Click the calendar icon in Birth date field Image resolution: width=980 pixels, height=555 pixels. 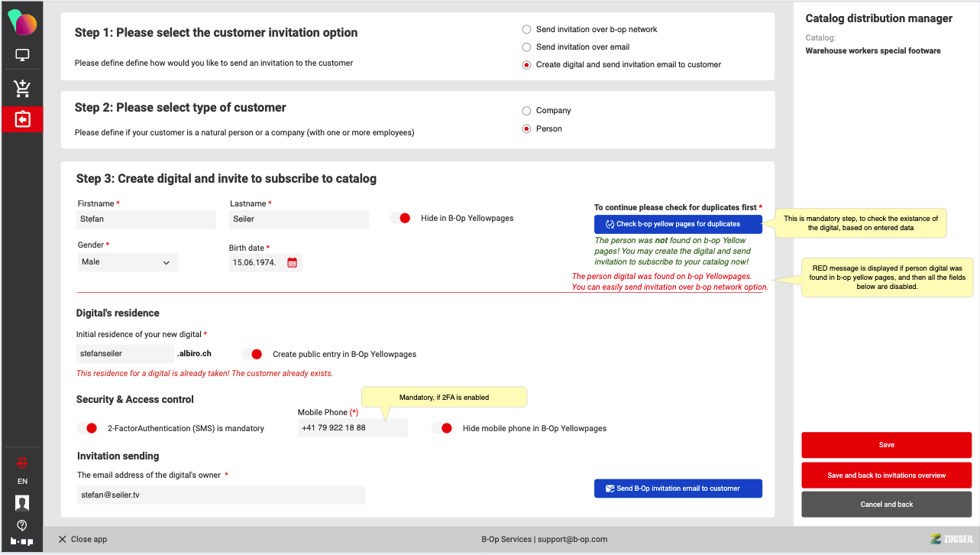click(292, 263)
